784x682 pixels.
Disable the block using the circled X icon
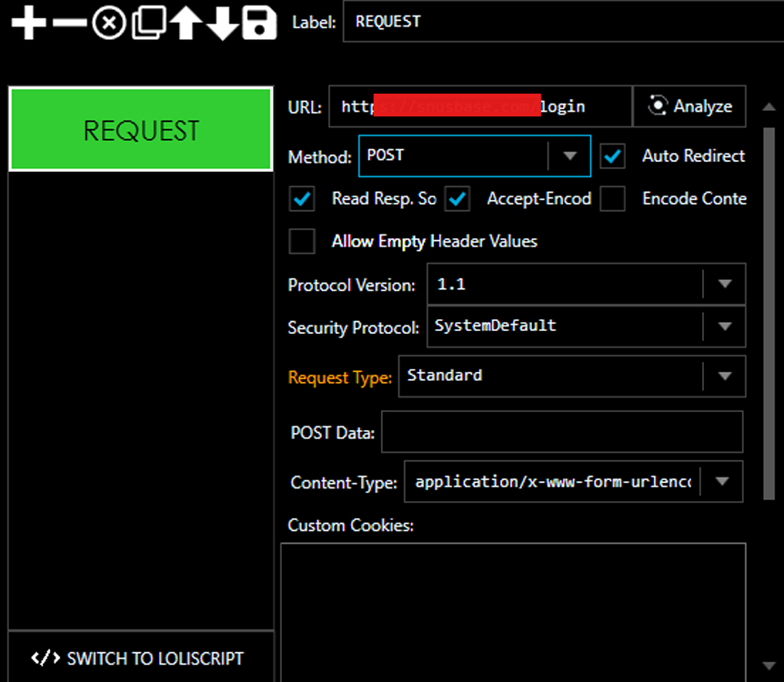(x=109, y=23)
